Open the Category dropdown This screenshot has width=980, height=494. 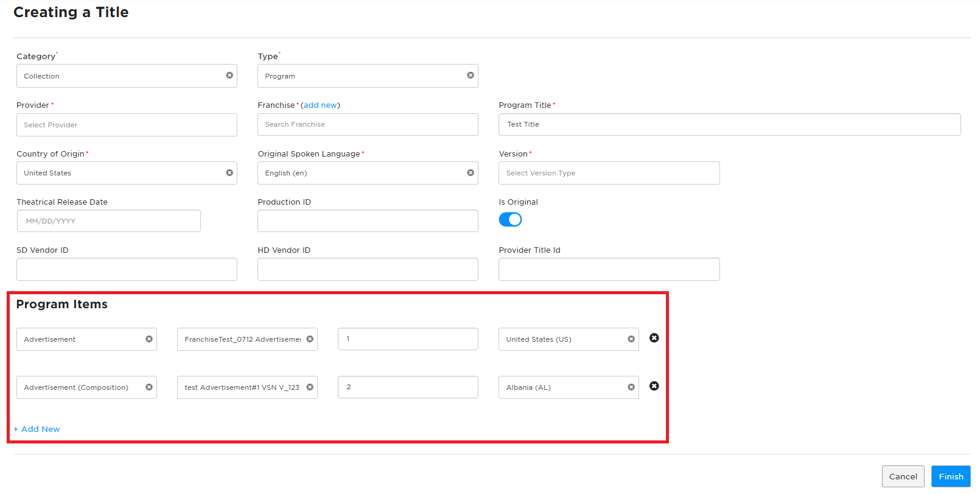point(127,76)
